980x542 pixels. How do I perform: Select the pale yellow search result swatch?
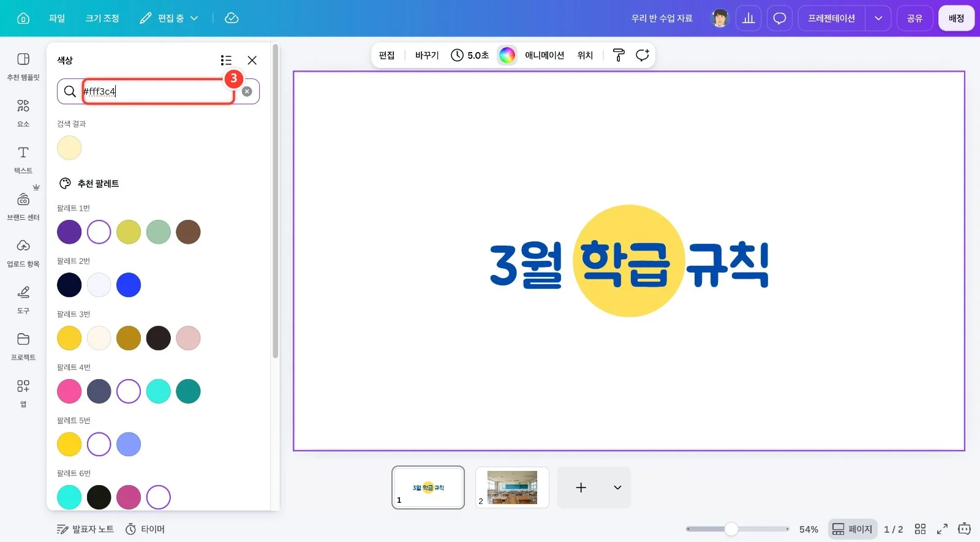[x=69, y=148]
